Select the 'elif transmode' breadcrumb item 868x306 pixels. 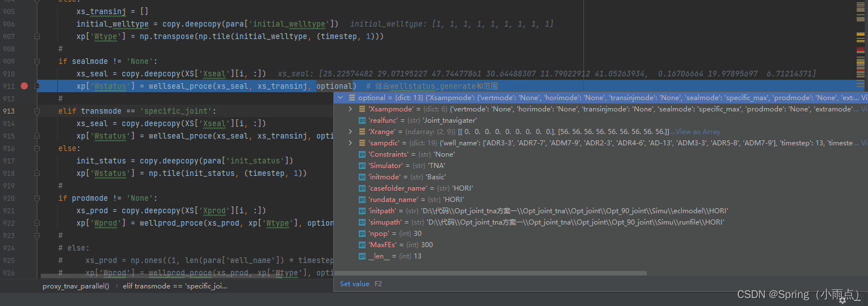tap(175, 286)
